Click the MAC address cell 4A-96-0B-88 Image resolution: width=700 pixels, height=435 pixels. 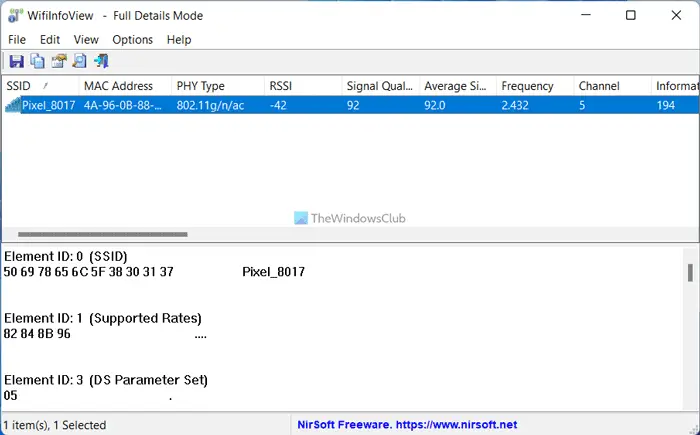(123, 105)
